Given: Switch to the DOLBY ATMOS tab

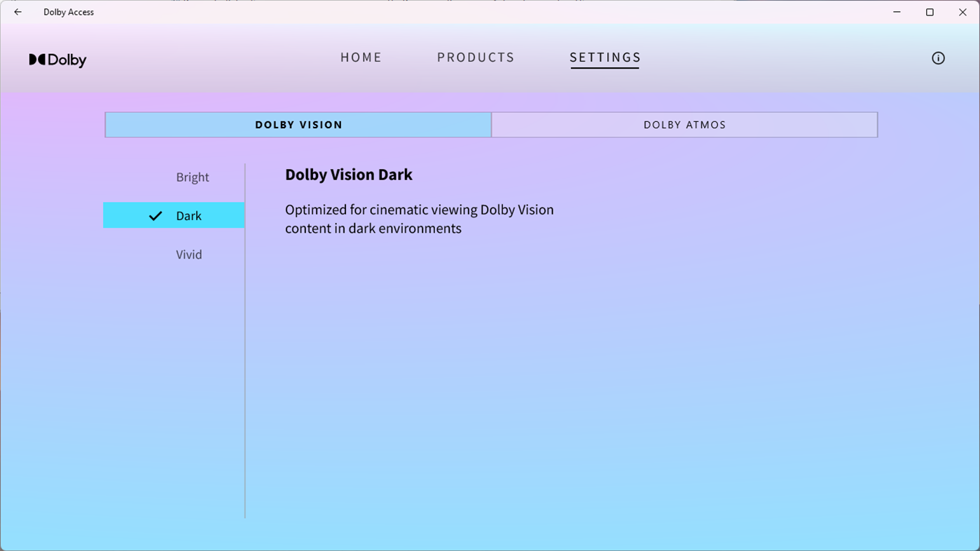Looking at the screenshot, I should pyautogui.click(x=684, y=124).
